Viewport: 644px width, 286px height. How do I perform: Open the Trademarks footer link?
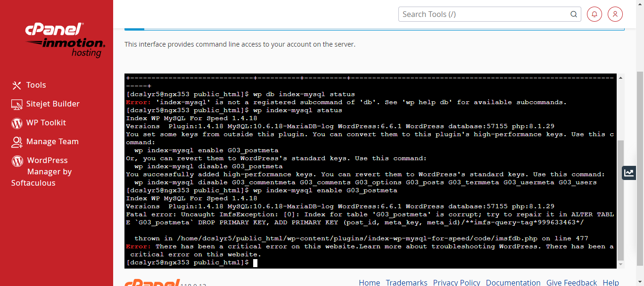[x=406, y=282]
